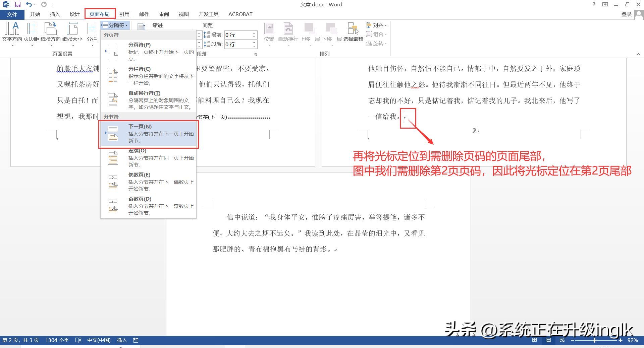Open quick access toolbar customize dropdown
This screenshot has width=644, height=348.
pyautogui.click(x=53, y=5)
